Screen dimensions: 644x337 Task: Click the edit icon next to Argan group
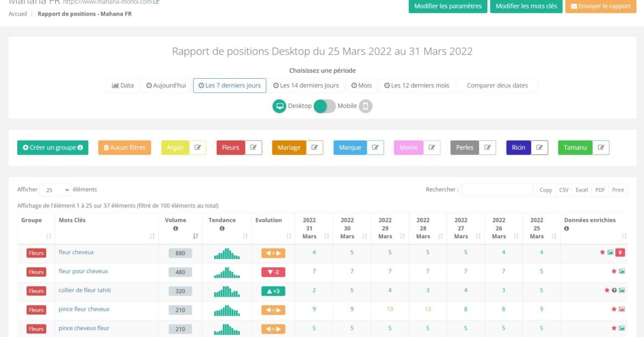(x=197, y=148)
